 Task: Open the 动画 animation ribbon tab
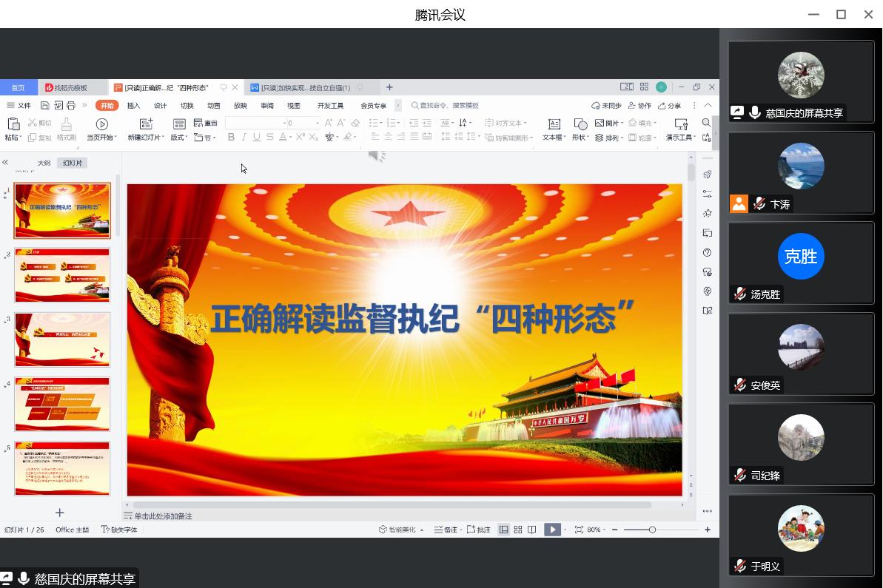pos(214,106)
